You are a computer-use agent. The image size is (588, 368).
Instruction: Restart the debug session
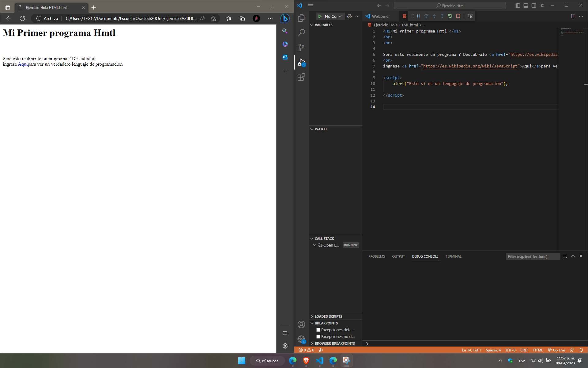[x=450, y=16]
